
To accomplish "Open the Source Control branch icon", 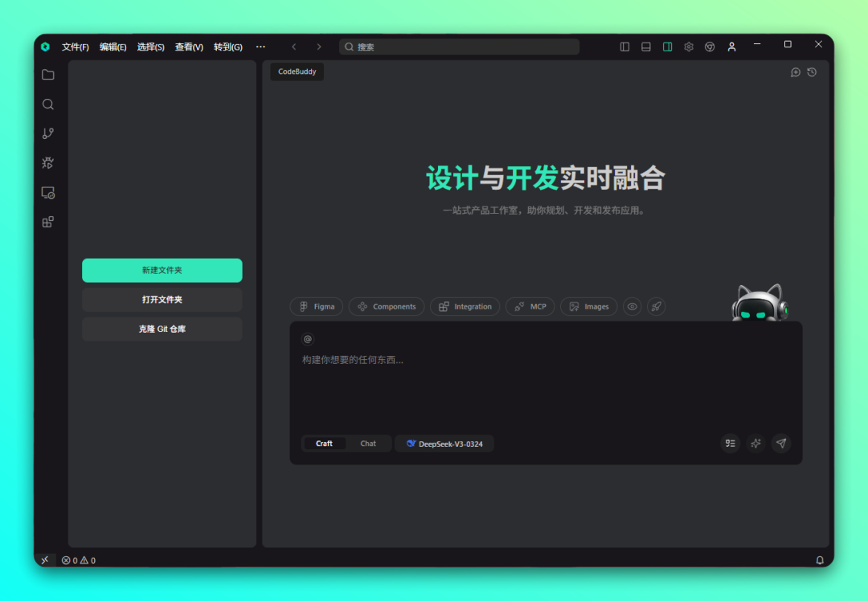I will click(x=48, y=133).
